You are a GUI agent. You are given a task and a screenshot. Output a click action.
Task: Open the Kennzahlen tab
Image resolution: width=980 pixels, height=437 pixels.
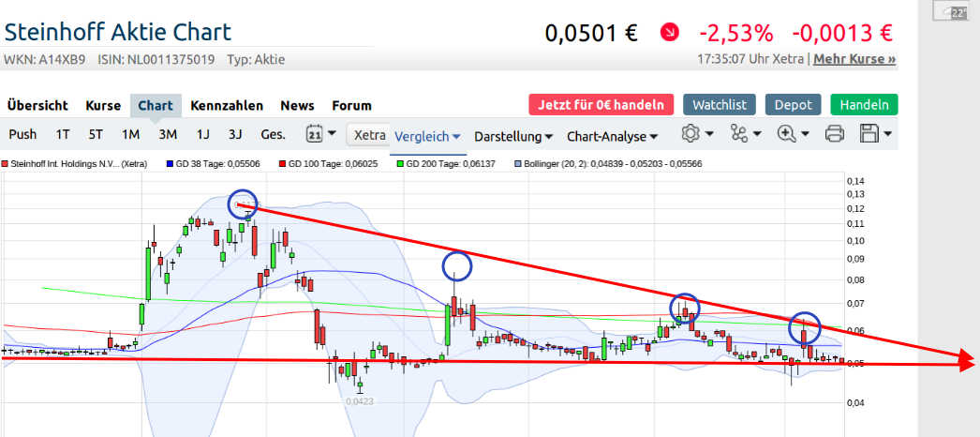tap(227, 106)
